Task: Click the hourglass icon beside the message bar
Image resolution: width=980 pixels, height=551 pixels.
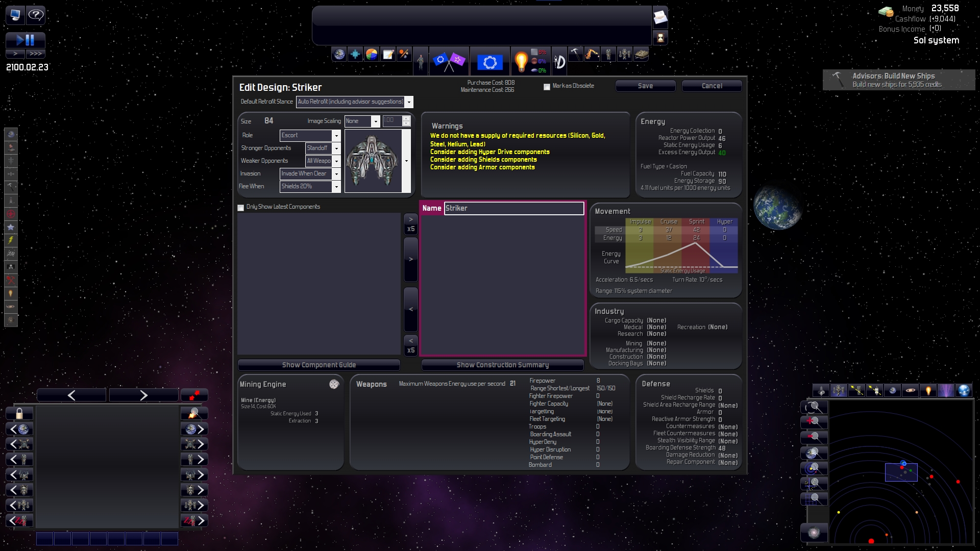Action: pyautogui.click(x=660, y=37)
